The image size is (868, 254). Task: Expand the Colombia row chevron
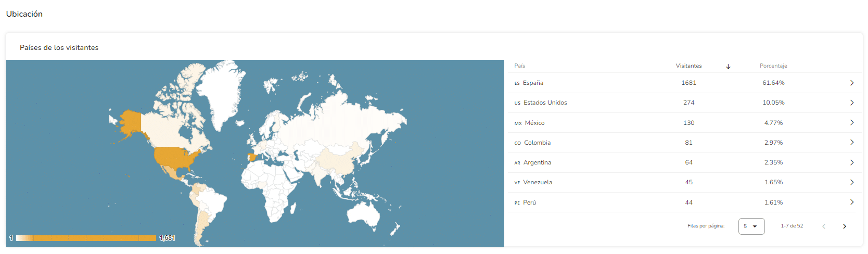(852, 142)
